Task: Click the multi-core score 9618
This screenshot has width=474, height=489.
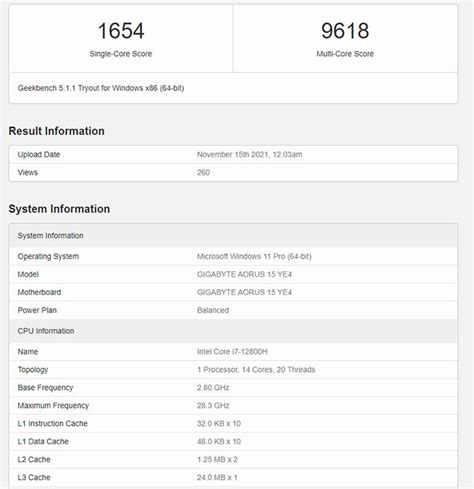Action: pos(345,31)
